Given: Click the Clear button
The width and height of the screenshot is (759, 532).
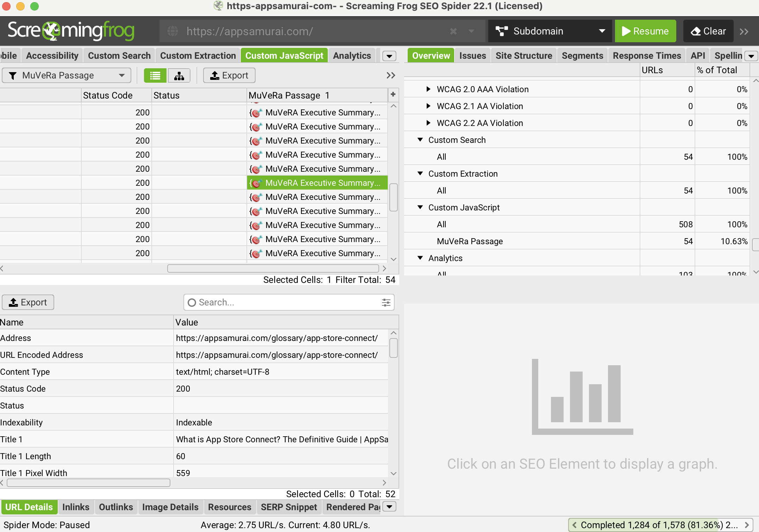Looking at the screenshot, I should 708,31.
